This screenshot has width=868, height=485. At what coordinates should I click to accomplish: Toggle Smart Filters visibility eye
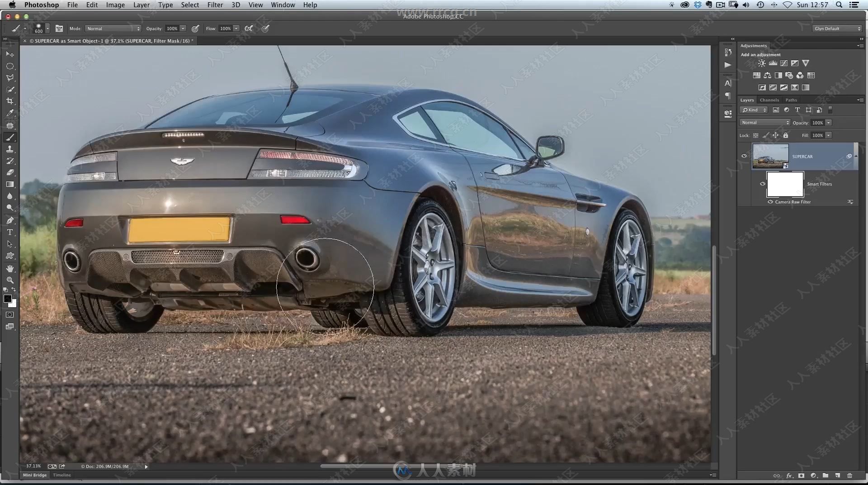tap(763, 184)
